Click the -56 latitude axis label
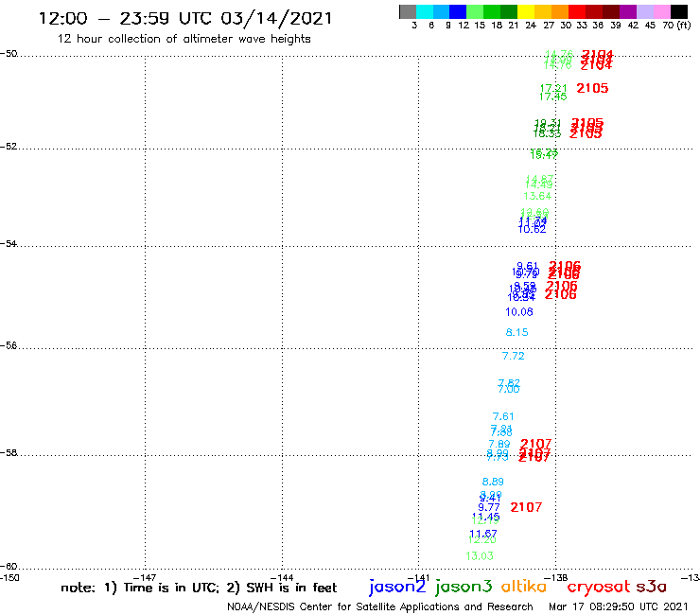The height and width of the screenshot is (615, 700). point(9,345)
